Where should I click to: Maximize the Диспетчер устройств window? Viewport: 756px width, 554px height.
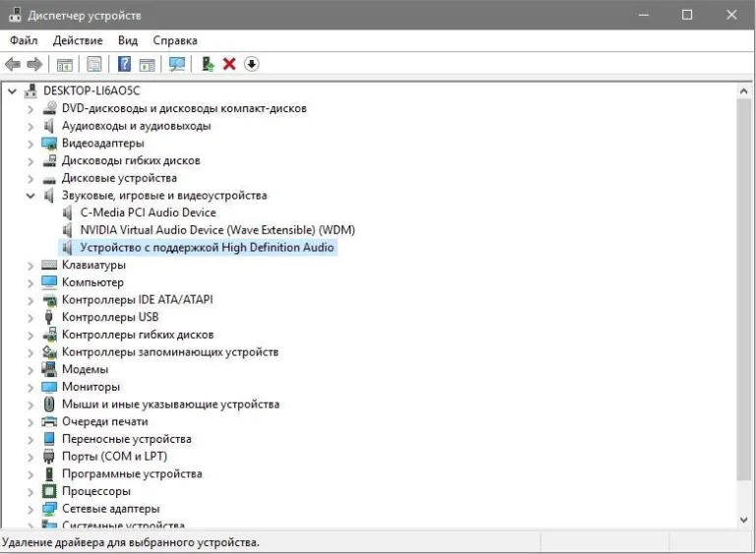click(x=687, y=15)
